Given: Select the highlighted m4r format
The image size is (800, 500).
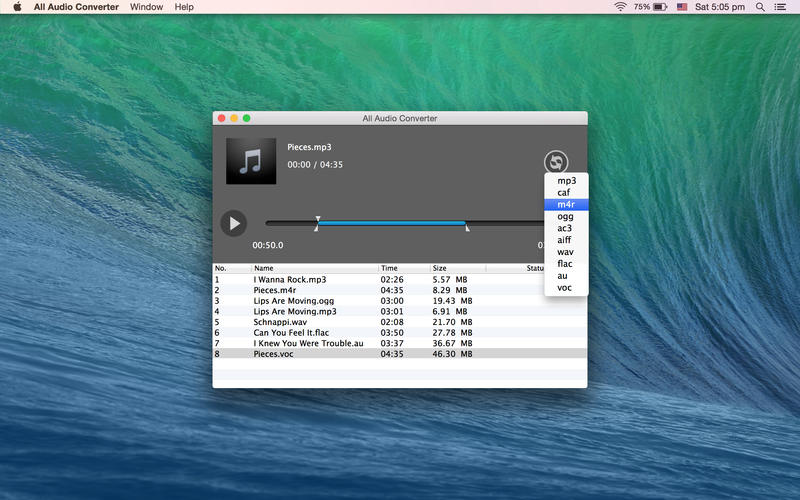Looking at the screenshot, I should tap(566, 205).
